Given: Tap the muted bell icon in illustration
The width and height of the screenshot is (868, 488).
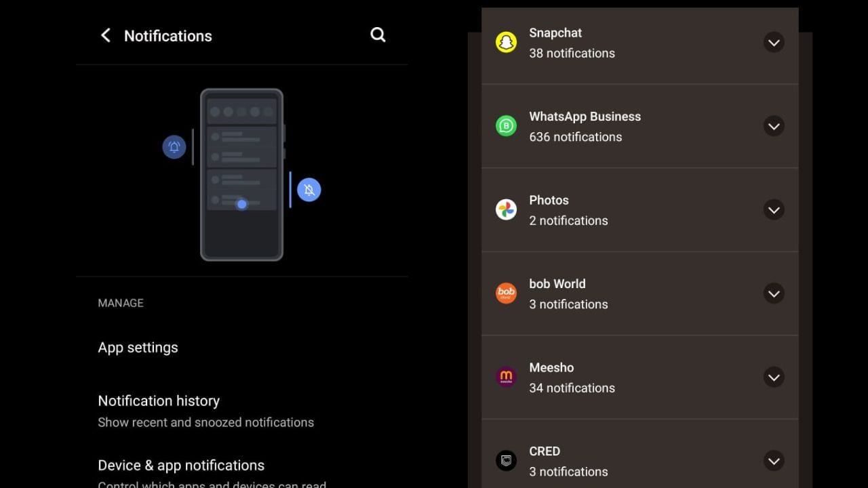Looking at the screenshot, I should (x=309, y=190).
